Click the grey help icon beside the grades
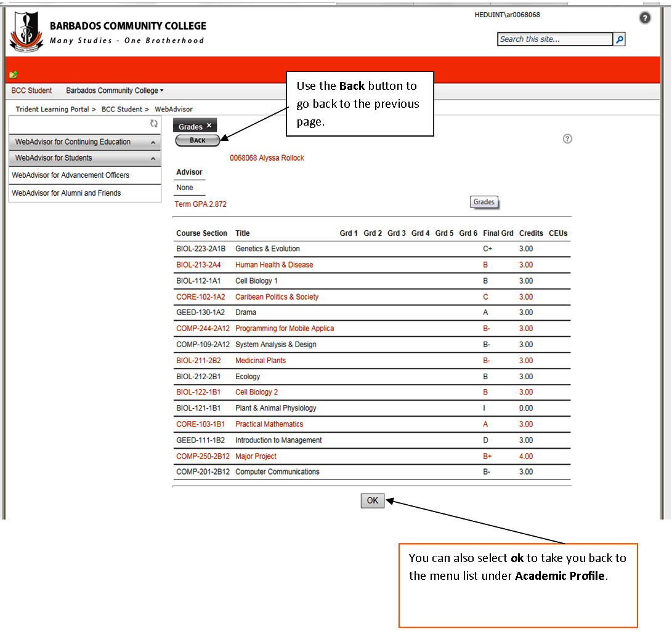This screenshot has width=672, height=634. pyautogui.click(x=567, y=139)
